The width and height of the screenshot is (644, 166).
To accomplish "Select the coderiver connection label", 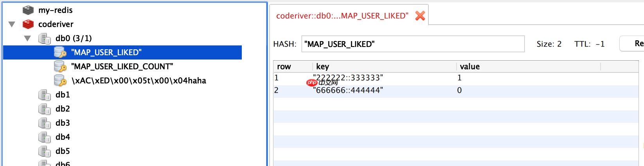I will [56, 24].
